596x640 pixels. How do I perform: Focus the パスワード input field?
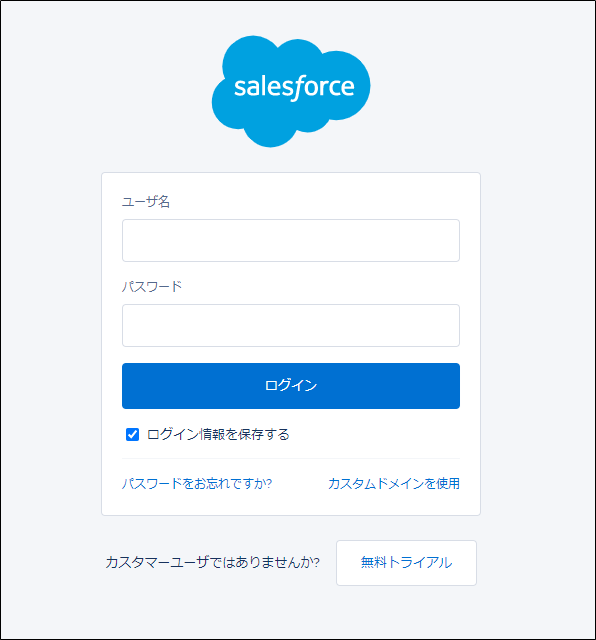(291, 325)
